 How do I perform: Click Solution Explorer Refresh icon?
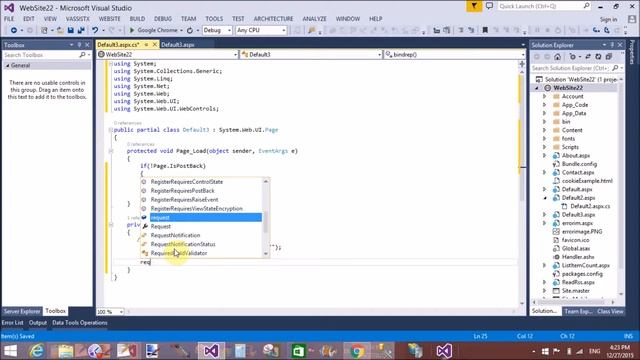[x=598, y=57]
